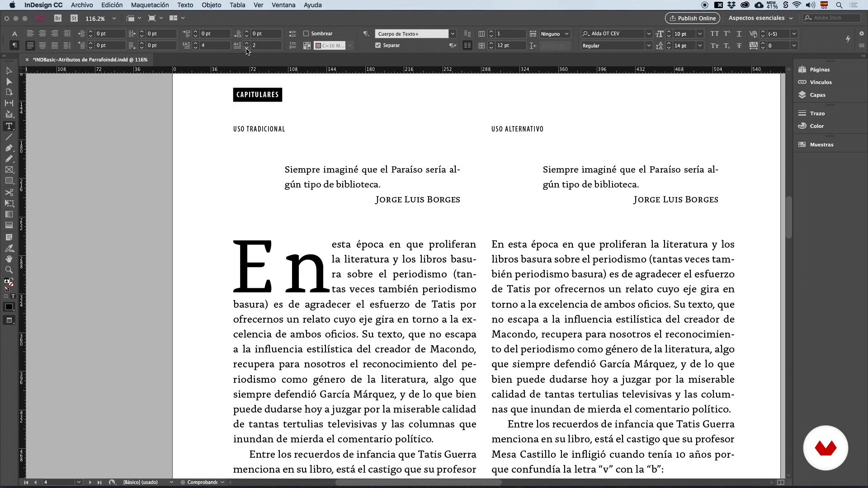
Task: Apply Superscript formatting
Action: tap(727, 34)
